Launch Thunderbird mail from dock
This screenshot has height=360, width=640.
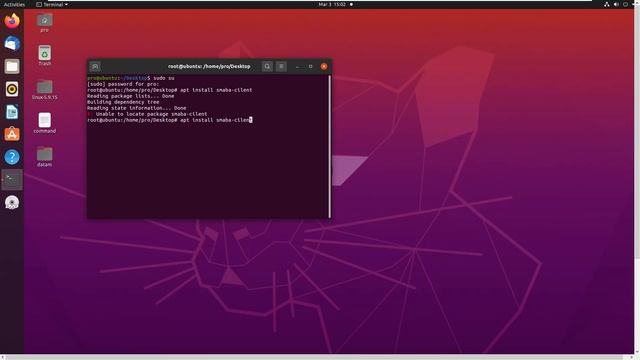[x=12, y=43]
